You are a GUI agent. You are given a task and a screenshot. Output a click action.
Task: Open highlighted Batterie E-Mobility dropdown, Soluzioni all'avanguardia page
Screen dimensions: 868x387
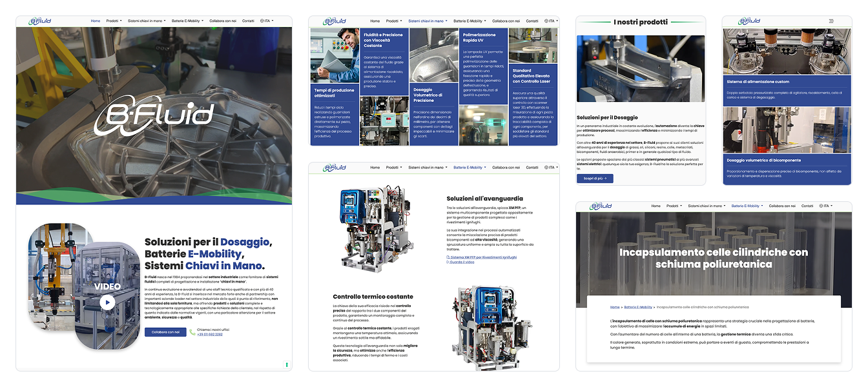pyautogui.click(x=470, y=168)
